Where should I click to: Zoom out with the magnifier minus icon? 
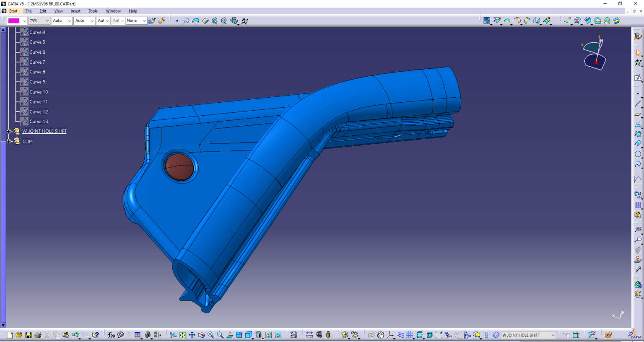[220, 335]
